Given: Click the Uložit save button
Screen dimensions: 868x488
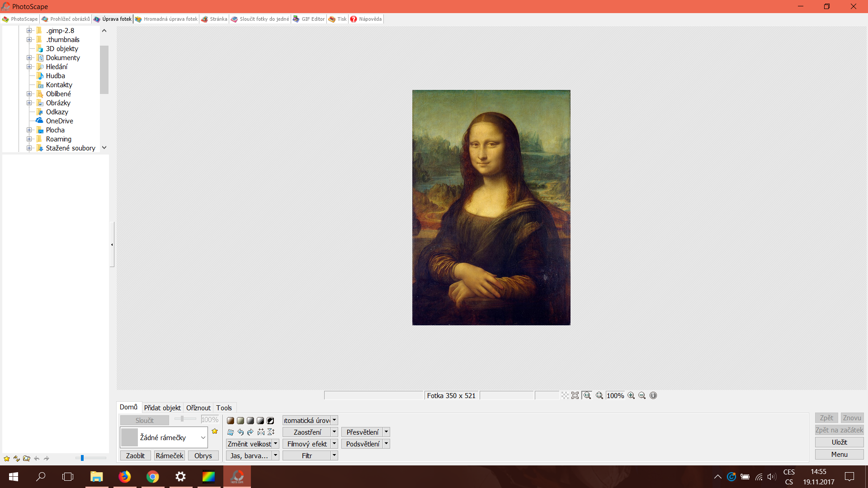Looking at the screenshot, I should pyautogui.click(x=839, y=442).
